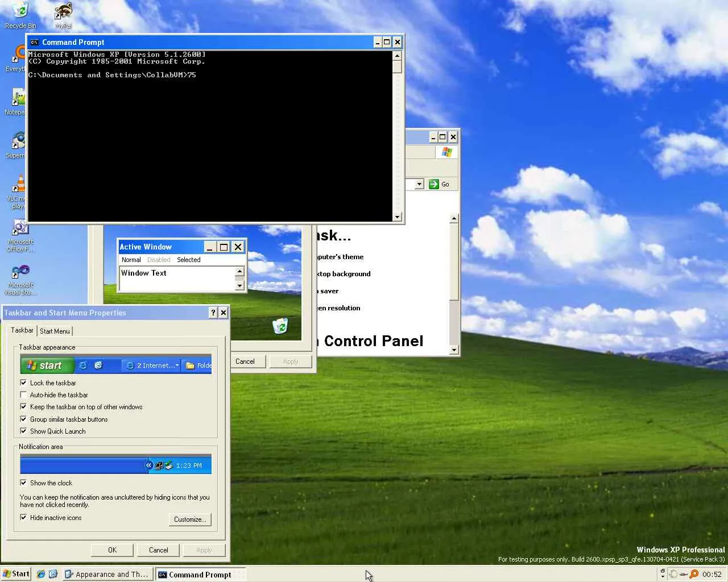The width and height of the screenshot is (728, 582).
Task: Click the Go button in Control Panel window
Action: [440, 184]
